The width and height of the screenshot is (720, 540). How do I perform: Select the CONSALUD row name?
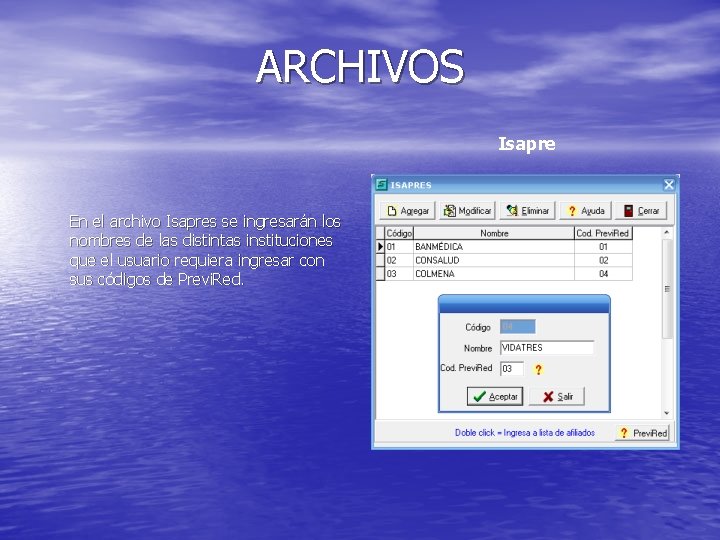coord(494,260)
